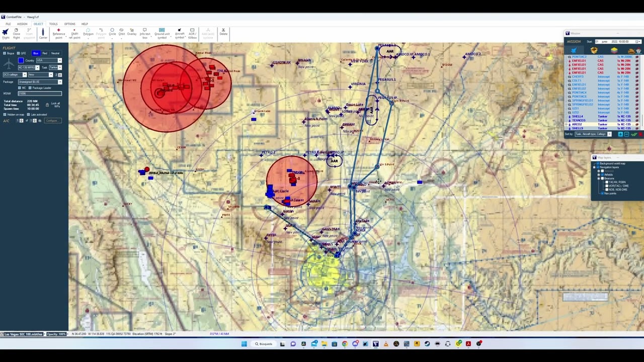Open the Start date picker dropdown
The height and width of the screenshot is (362, 644).
coord(638,41)
